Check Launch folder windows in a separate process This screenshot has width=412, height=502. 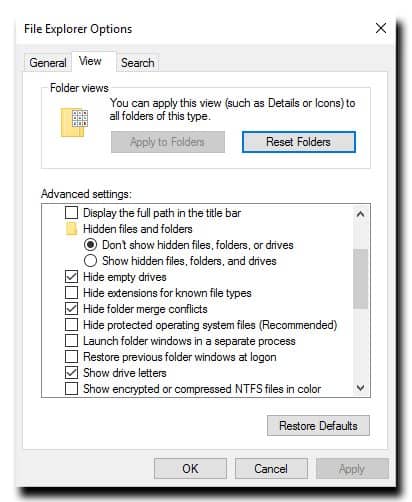(71, 341)
